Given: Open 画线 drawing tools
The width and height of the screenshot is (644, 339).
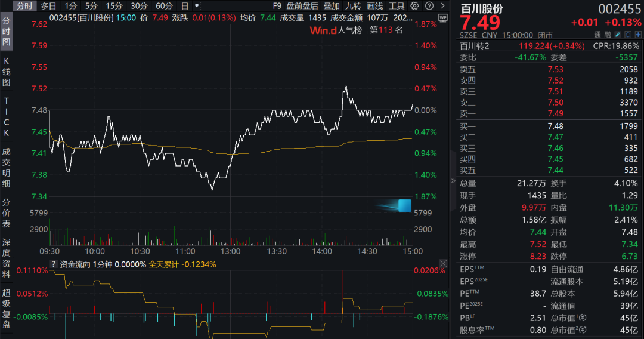Looking at the screenshot, I should coord(374,6).
